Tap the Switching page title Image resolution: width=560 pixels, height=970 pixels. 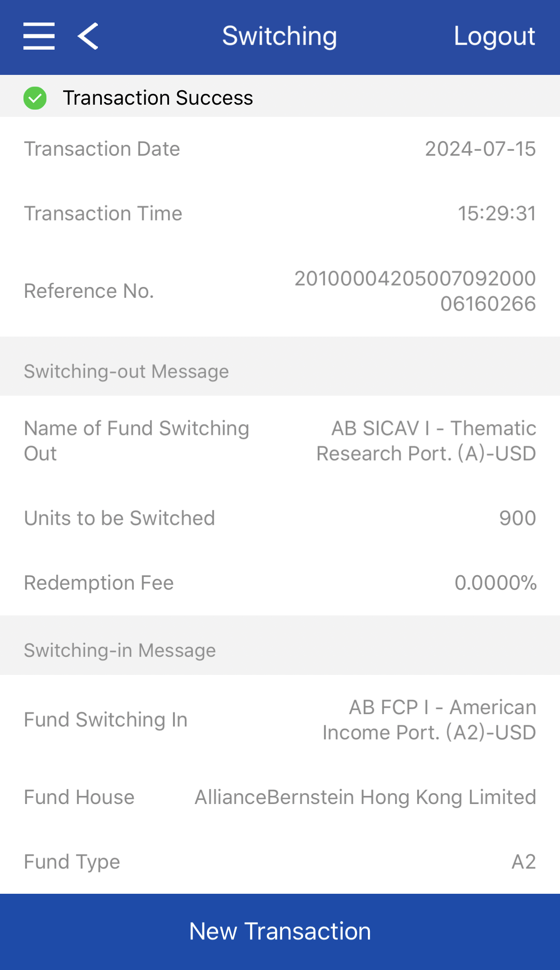tap(280, 36)
